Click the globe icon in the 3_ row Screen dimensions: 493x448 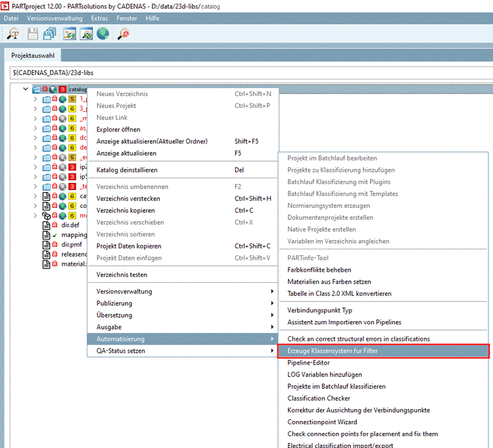pyautogui.click(x=62, y=109)
